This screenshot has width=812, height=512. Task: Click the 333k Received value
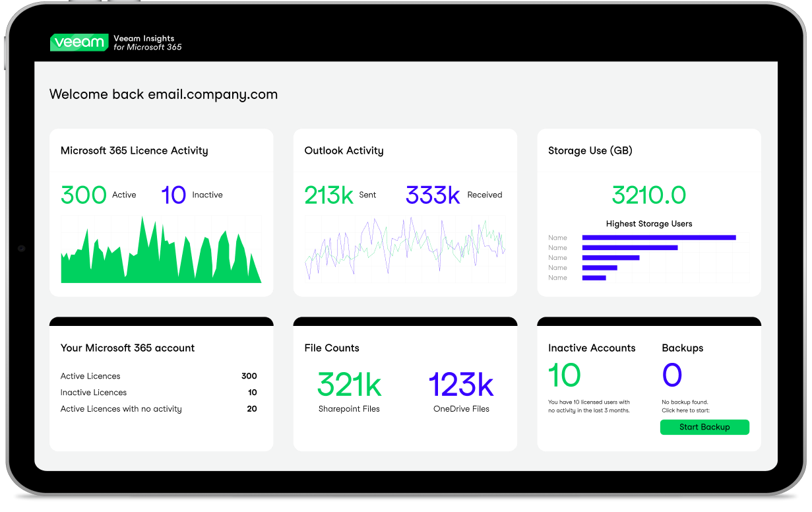(433, 195)
